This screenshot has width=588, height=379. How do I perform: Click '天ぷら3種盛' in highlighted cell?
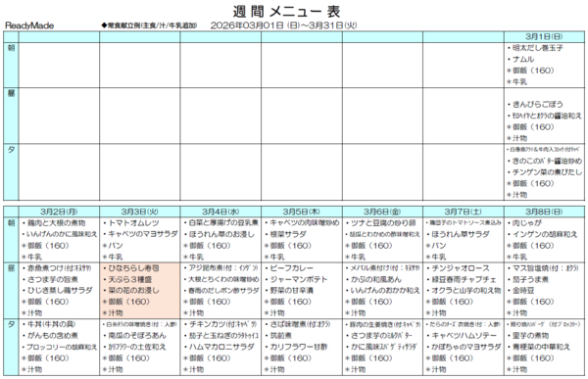point(130,279)
